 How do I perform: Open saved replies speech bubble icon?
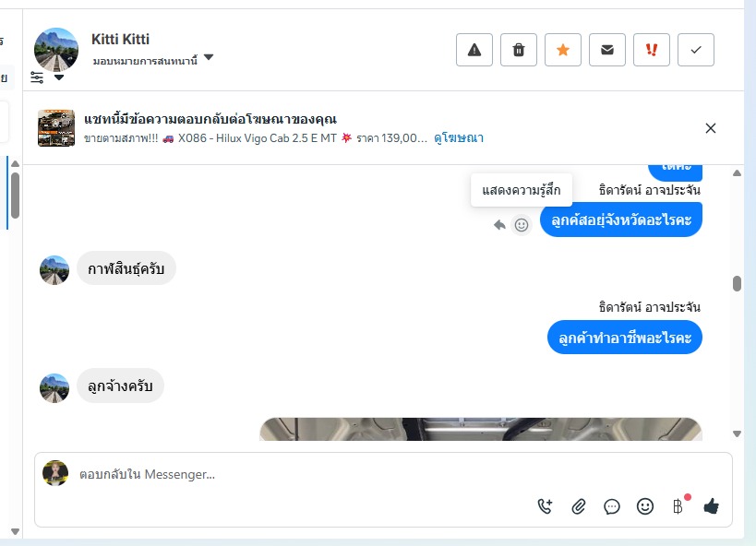pos(612,505)
